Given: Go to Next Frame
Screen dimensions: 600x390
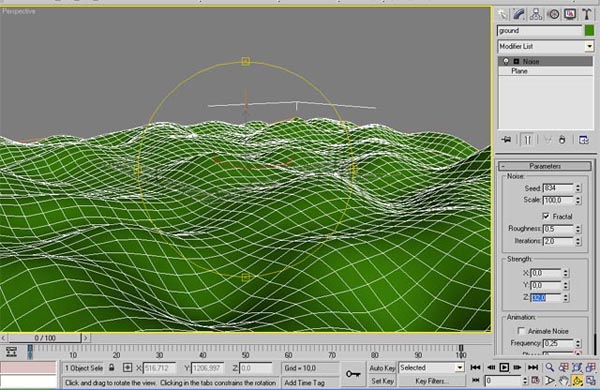Looking at the screenshot, I should tap(517, 367).
